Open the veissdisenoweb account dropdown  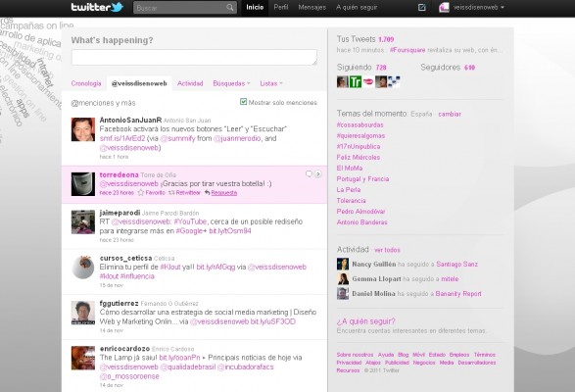pyautogui.click(x=478, y=7)
